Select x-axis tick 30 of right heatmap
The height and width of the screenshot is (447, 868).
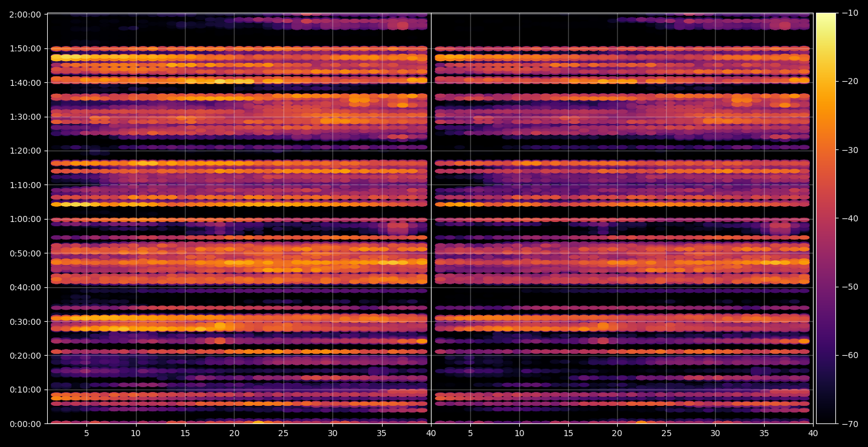click(715, 433)
